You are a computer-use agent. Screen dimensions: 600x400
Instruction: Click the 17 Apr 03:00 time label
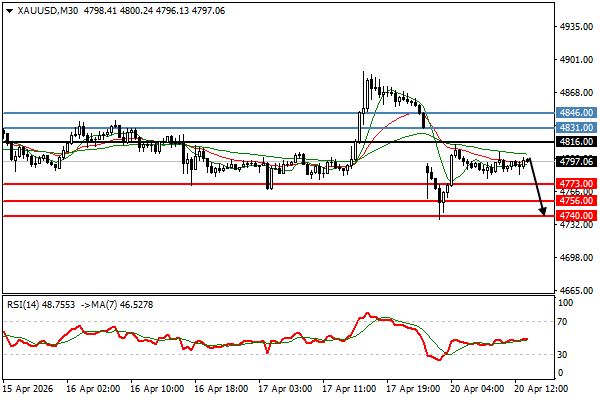[284, 388]
